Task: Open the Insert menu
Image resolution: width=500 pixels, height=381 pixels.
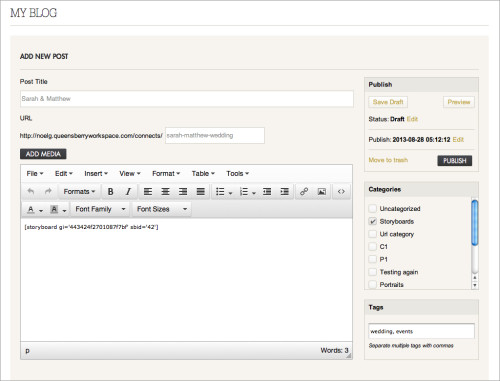Action: click(x=96, y=173)
